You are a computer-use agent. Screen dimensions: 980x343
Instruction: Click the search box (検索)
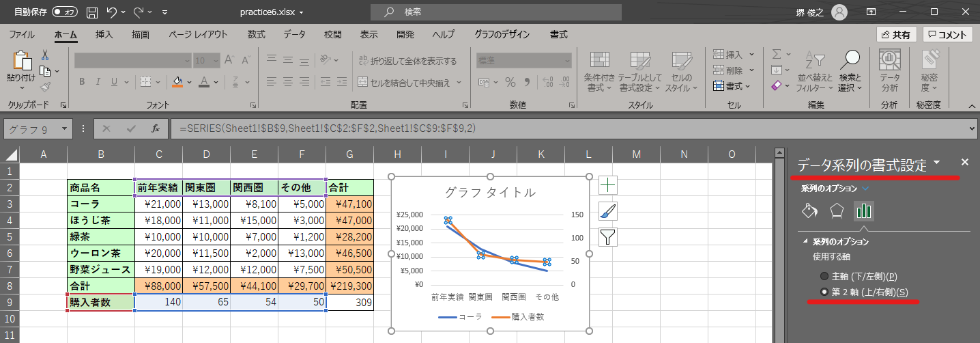(x=496, y=12)
